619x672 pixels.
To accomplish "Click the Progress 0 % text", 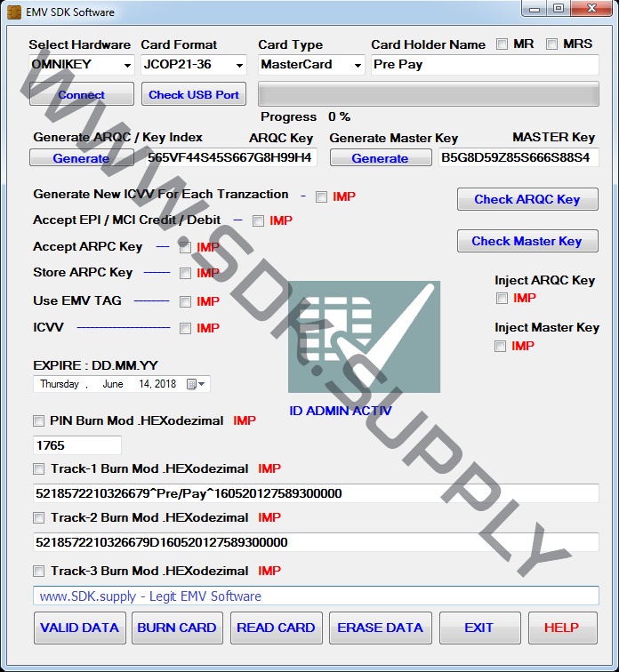I will (x=305, y=116).
